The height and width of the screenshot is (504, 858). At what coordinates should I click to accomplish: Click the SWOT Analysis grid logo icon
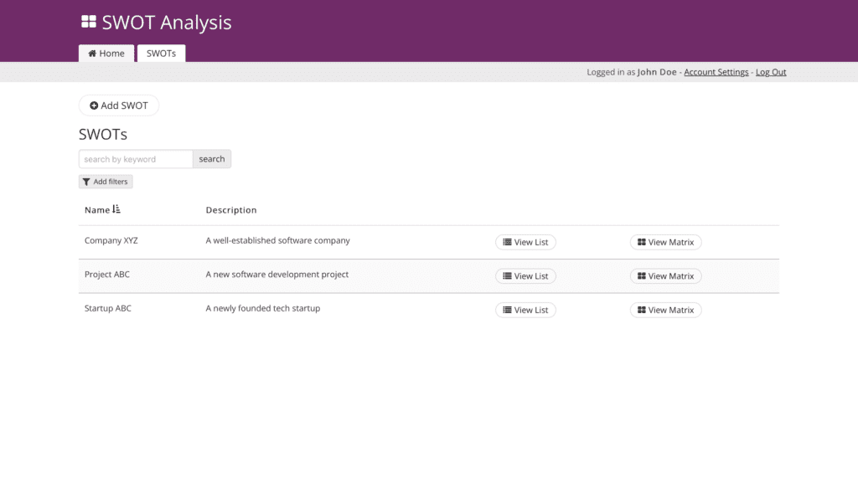[x=89, y=23]
